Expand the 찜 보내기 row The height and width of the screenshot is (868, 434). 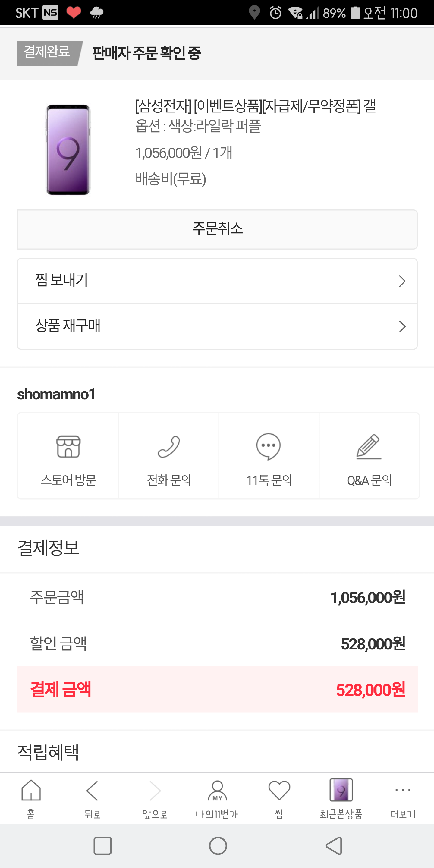tap(217, 281)
